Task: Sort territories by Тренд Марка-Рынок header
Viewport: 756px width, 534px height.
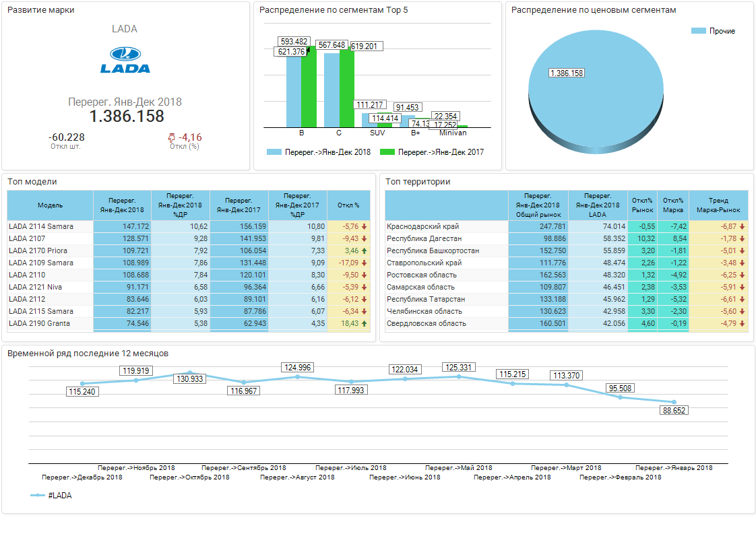Action: coord(718,205)
